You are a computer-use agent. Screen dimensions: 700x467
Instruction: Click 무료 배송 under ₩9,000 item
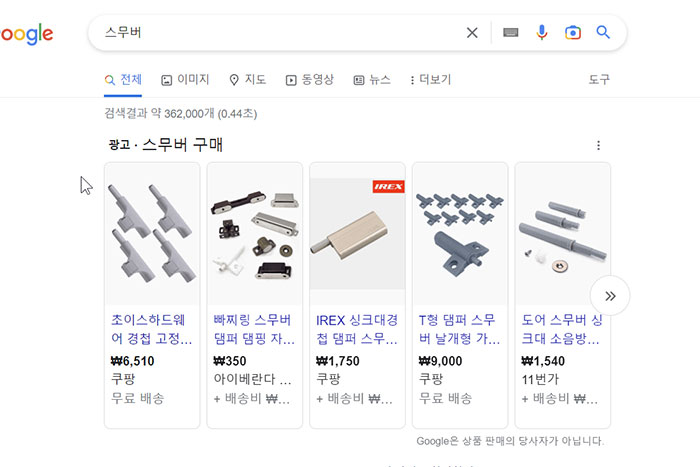(446, 398)
